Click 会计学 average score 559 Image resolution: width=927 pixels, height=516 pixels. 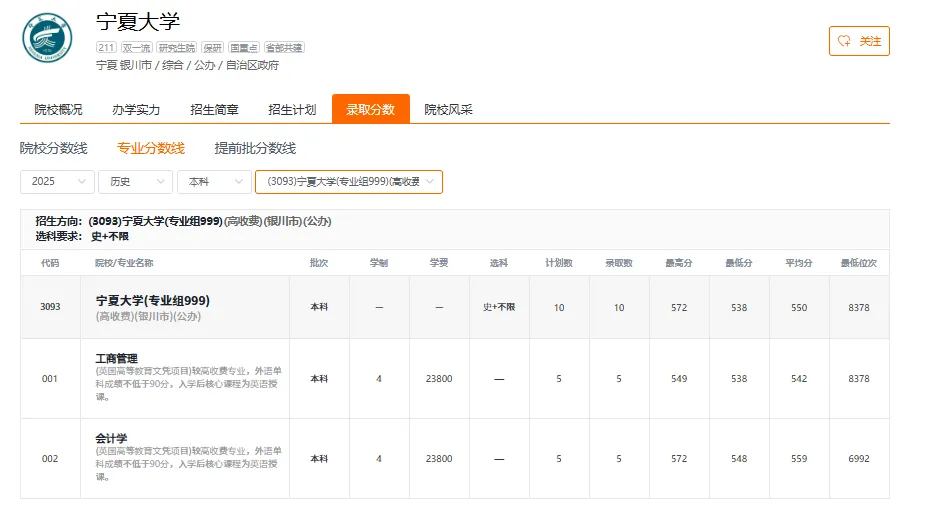point(799,459)
